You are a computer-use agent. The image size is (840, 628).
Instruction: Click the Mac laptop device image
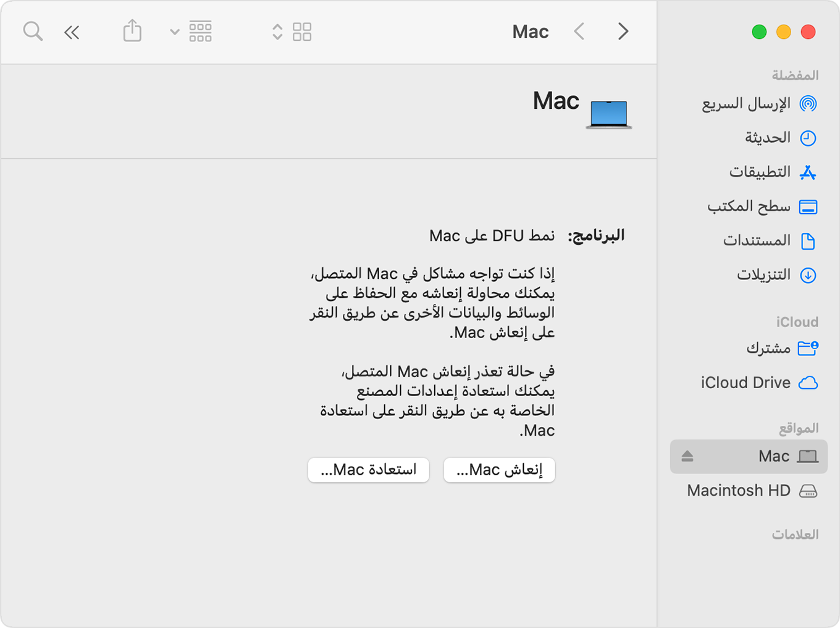pyautogui.click(x=609, y=114)
